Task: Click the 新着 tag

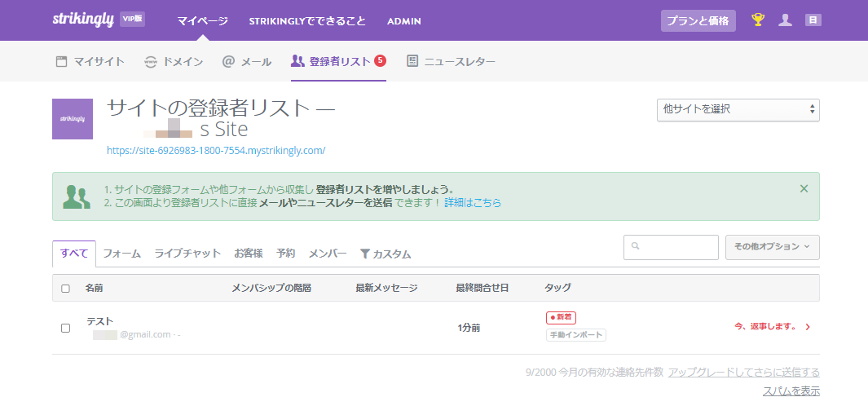Action: pos(561,317)
